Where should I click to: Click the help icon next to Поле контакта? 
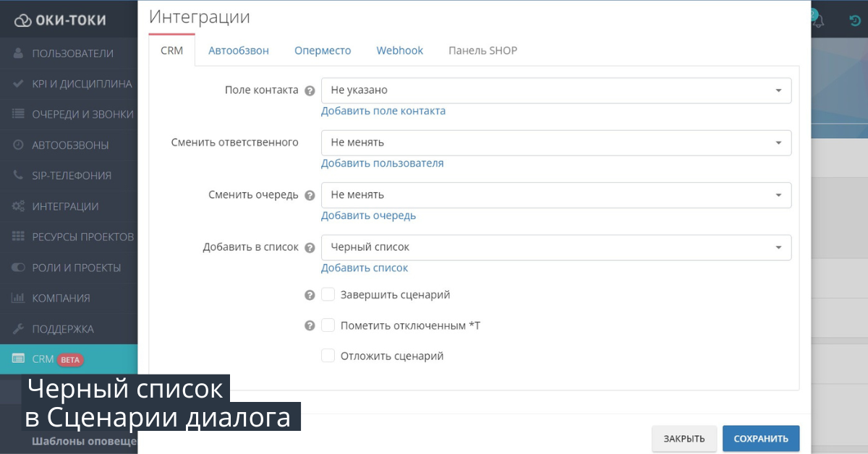click(310, 91)
